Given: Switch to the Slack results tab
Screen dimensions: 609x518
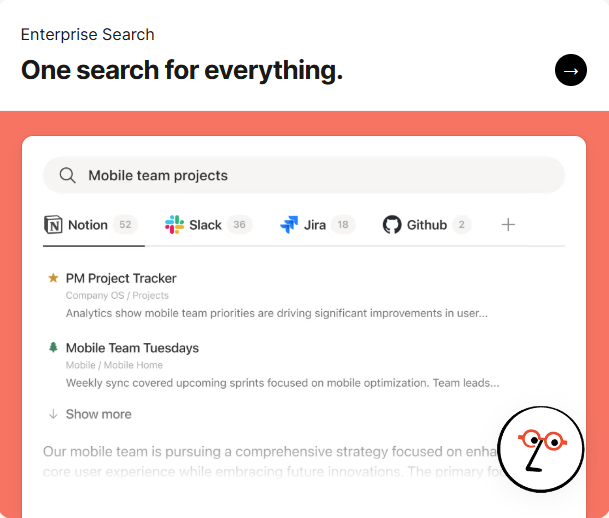Looking at the screenshot, I should click(206, 225).
